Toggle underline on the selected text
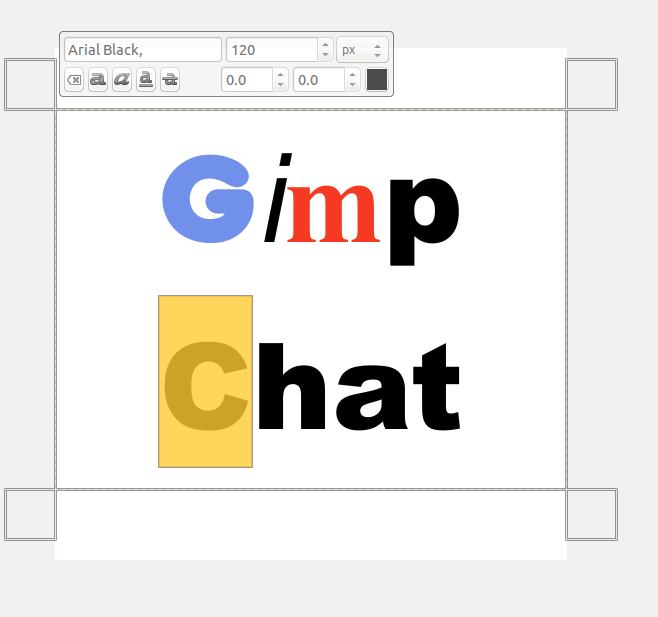This screenshot has height=617, width=658. 146,80
